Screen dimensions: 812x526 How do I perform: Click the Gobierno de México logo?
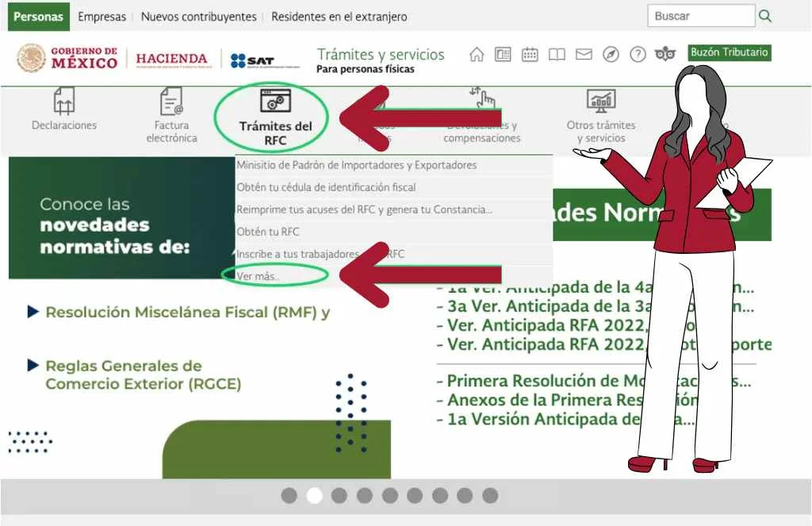pyautogui.click(x=67, y=58)
